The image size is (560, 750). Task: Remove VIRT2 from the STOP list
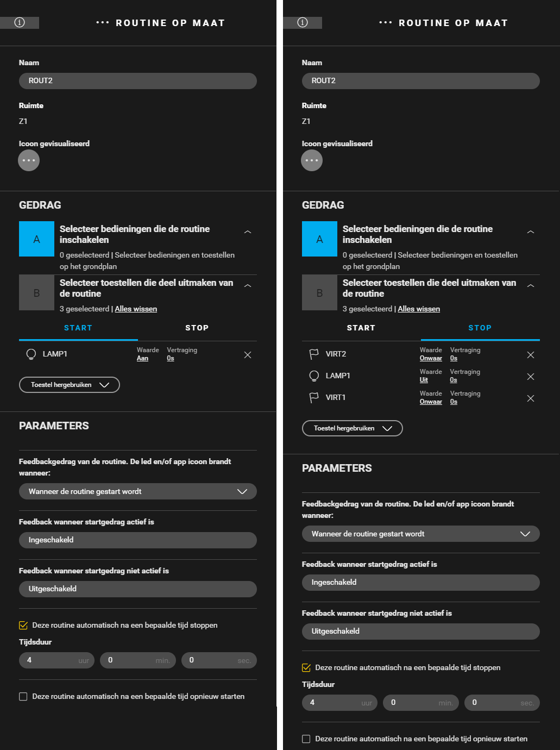tap(531, 355)
